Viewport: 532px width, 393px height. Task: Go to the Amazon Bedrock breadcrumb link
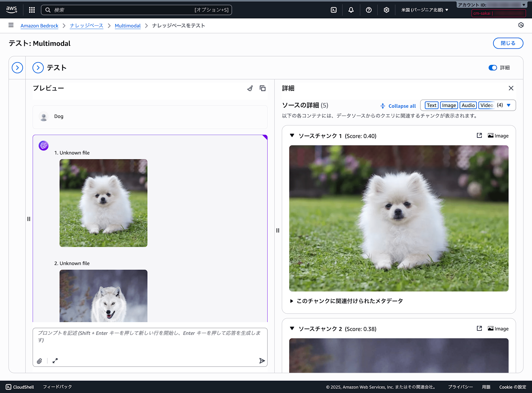[x=39, y=26]
